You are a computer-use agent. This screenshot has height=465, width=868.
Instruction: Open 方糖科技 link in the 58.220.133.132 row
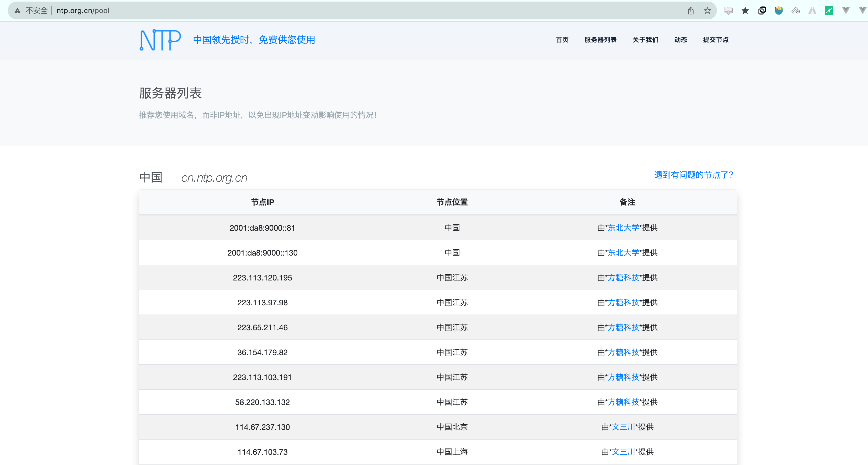coord(623,402)
